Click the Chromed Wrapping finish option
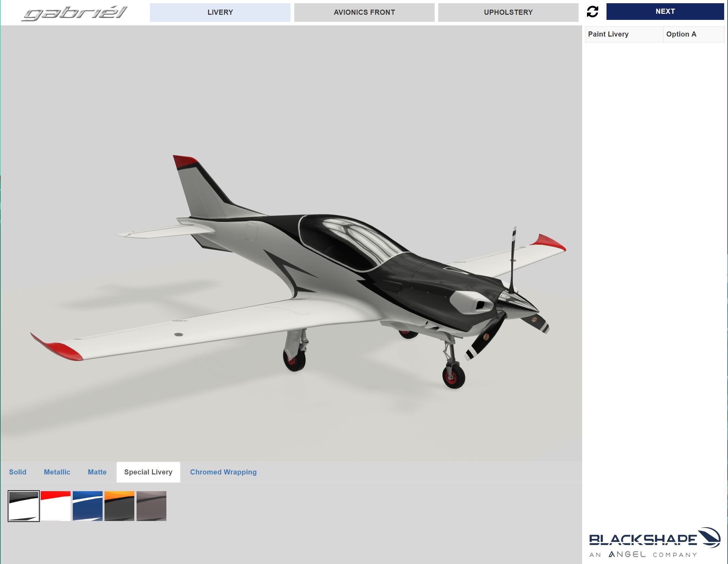Viewport: 728px width, 564px height. (x=223, y=472)
